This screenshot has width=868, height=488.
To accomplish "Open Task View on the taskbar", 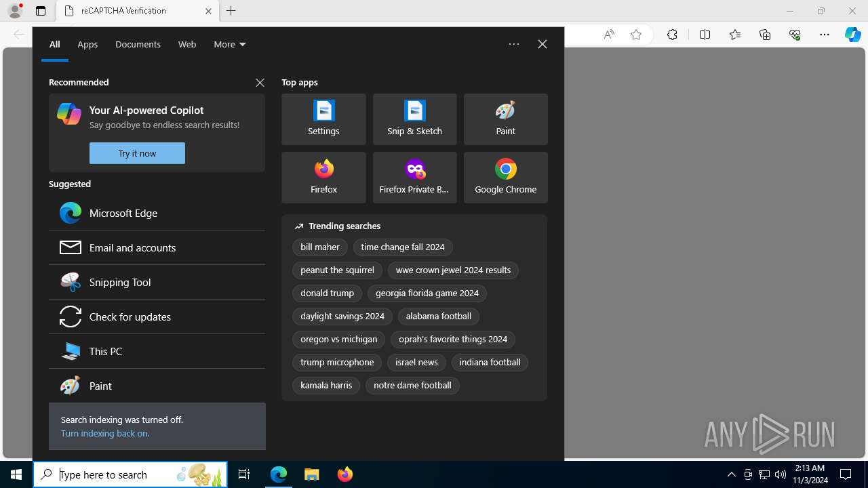I will [x=244, y=474].
